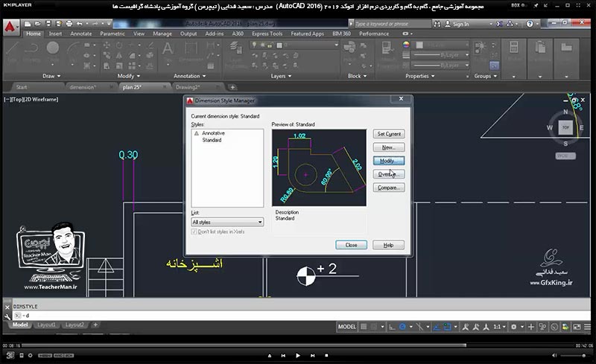The height and width of the screenshot is (364, 596).
Task: Click the play button in KMPlayer
Action: tap(298, 356)
